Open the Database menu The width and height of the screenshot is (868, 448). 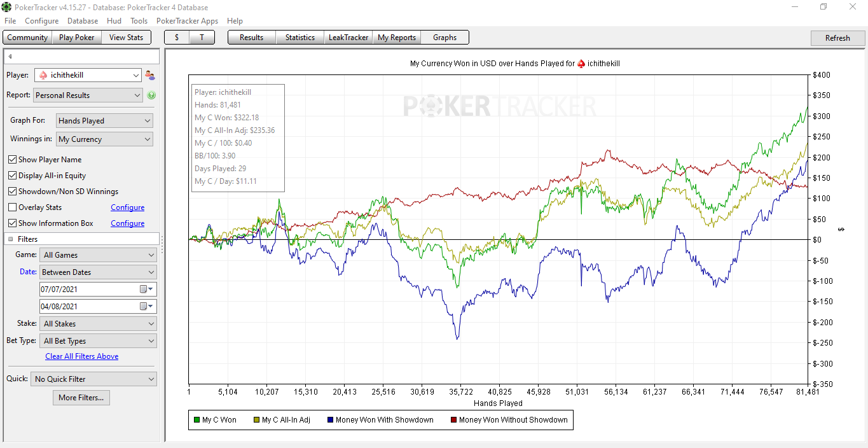[83, 21]
